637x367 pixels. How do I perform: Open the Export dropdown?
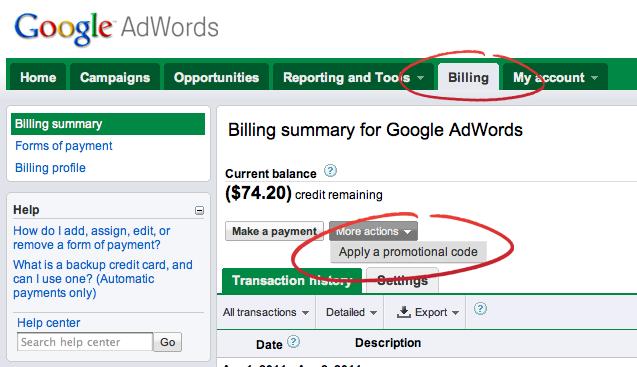[x=427, y=312]
